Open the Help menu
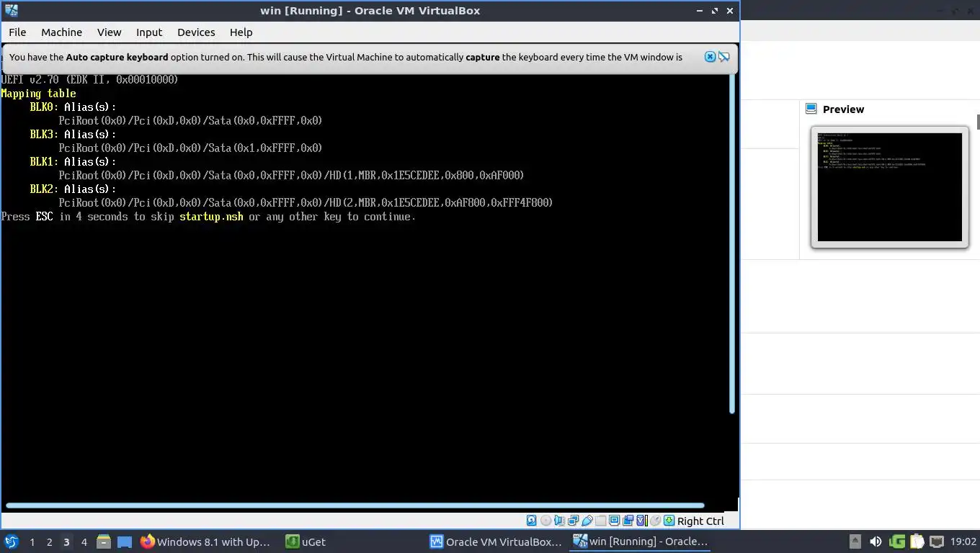The width and height of the screenshot is (980, 553). (241, 32)
